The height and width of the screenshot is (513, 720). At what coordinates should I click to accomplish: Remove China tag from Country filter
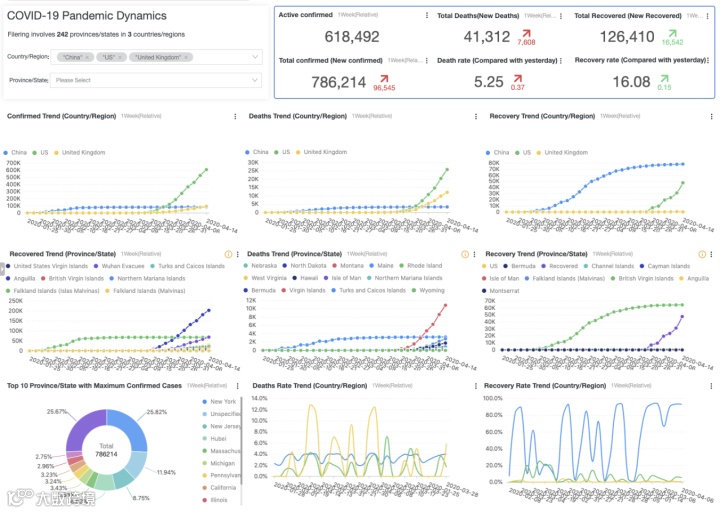click(87, 57)
